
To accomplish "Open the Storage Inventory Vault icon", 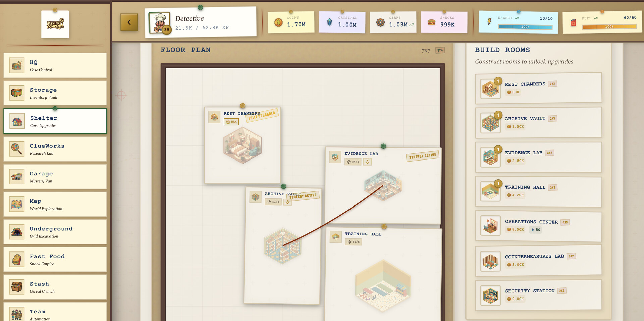I will (x=16, y=93).
